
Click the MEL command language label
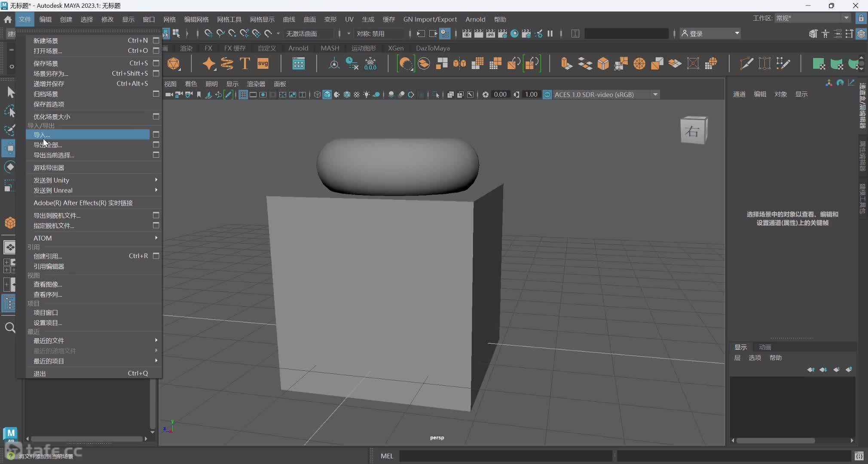coord(387,456)
